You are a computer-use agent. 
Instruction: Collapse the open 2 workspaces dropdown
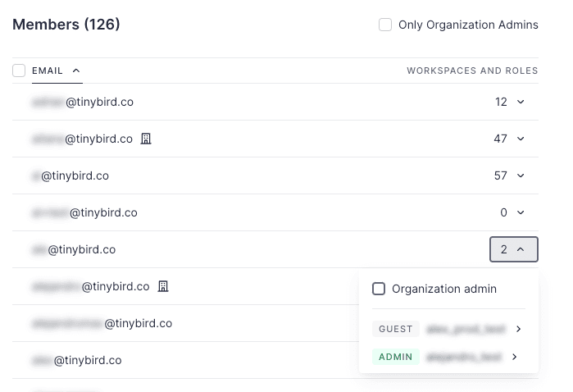coord(513,249)
